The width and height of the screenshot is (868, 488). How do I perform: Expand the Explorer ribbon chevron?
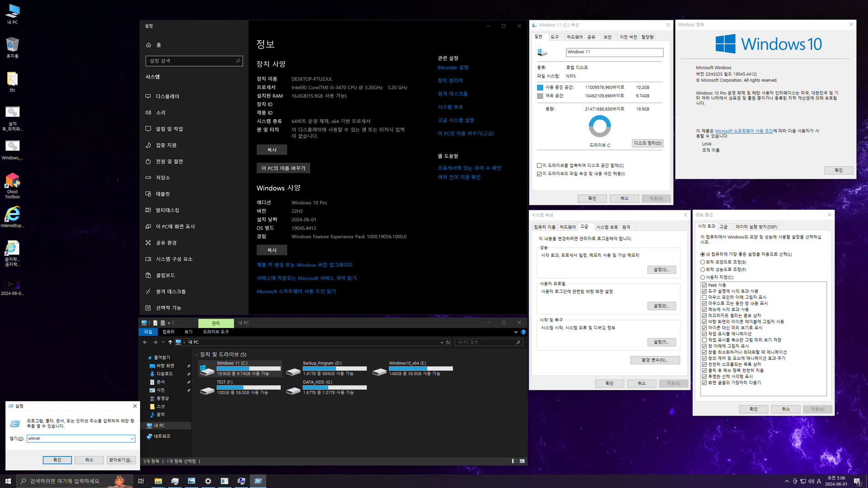point(516,332)
